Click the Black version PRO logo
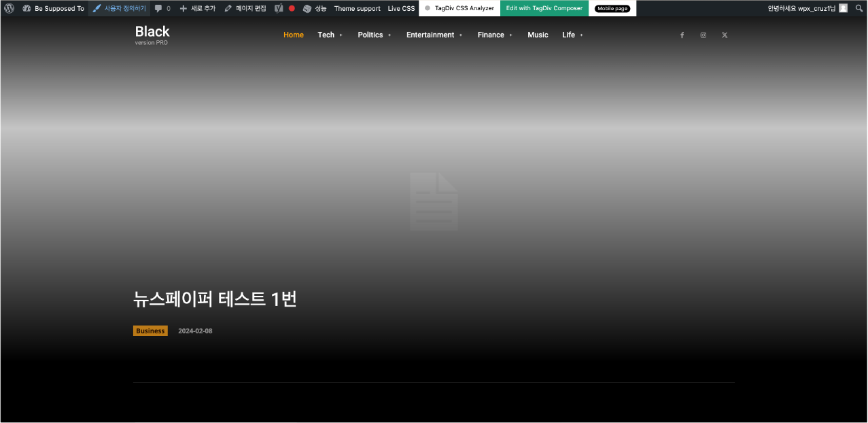 [152, 35]
